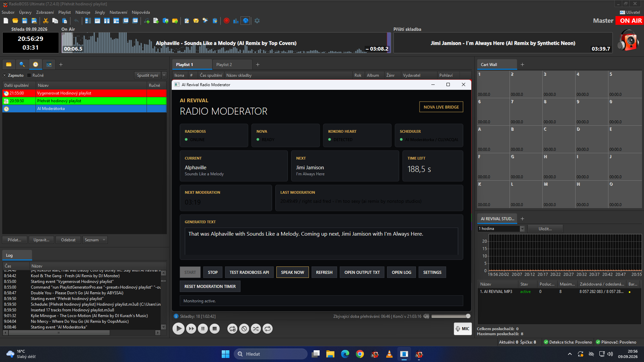Open Chrome from the taskbar
The width and height of the screenshot is (644, 362).
click(360, 354)
